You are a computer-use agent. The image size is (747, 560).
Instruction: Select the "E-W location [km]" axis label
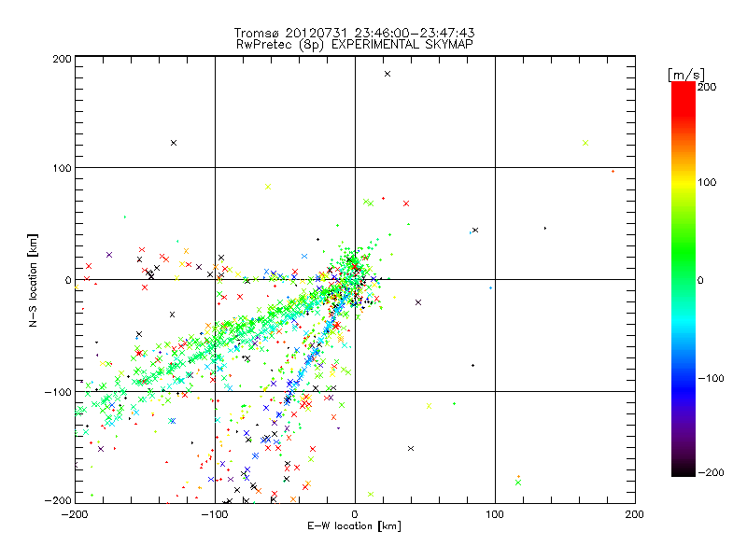[354, 526]
